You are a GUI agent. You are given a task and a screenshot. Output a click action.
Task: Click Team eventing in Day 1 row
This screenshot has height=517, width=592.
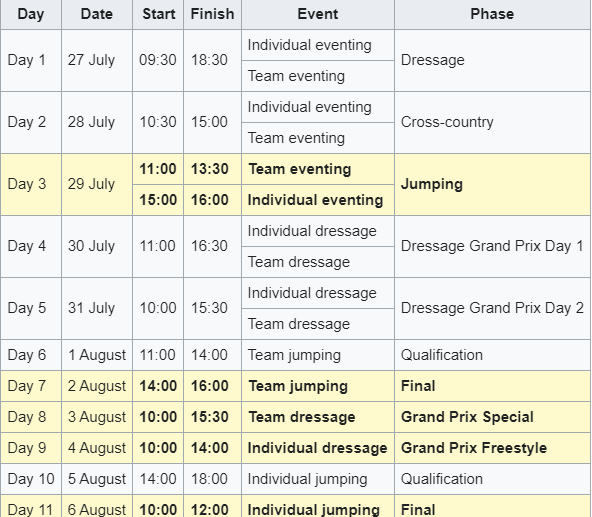tap(318, 76)
